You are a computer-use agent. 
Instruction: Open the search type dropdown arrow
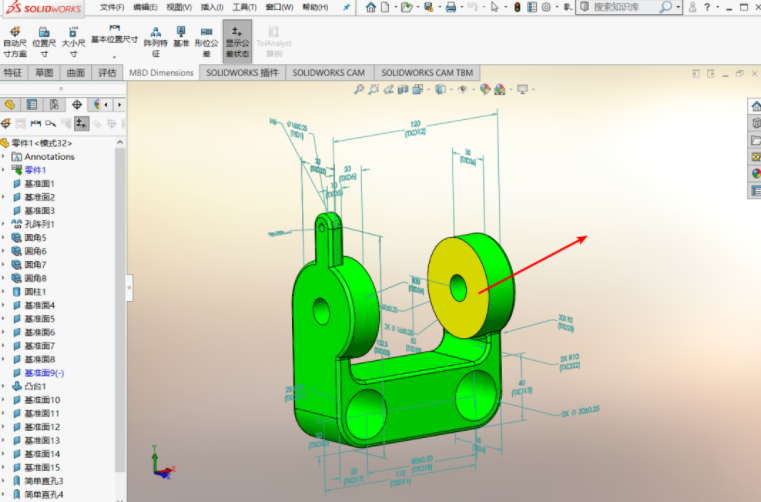[678, 7]
